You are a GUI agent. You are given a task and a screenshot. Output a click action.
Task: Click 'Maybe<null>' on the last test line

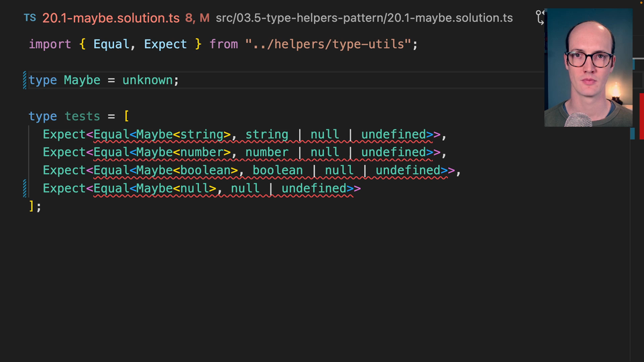[x=176, y=189]
